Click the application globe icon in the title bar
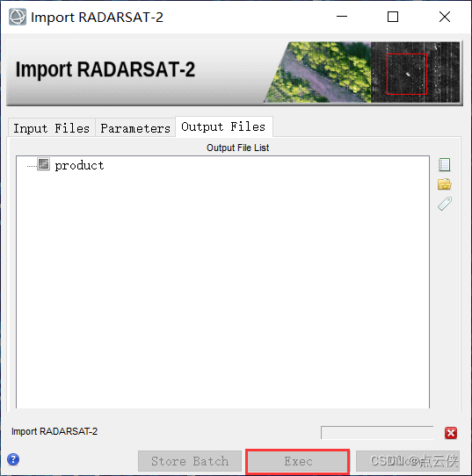Viewport: 472px width, 476px height. (x=18, y=17)
